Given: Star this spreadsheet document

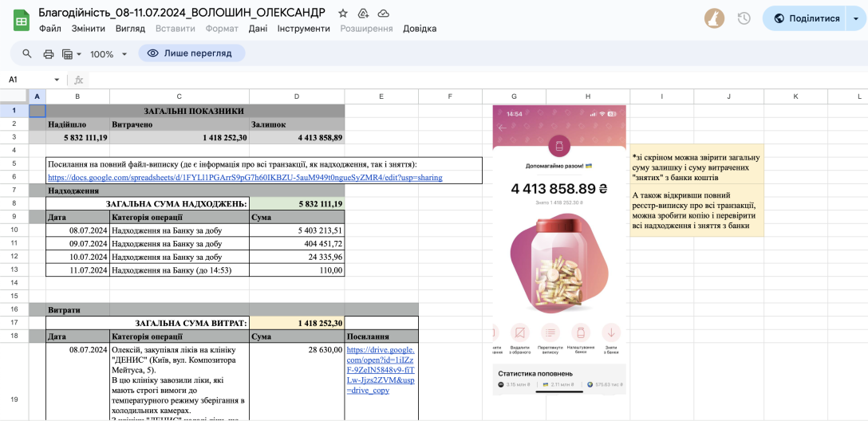Looking at the screenshot, I should tap(343, 13).
